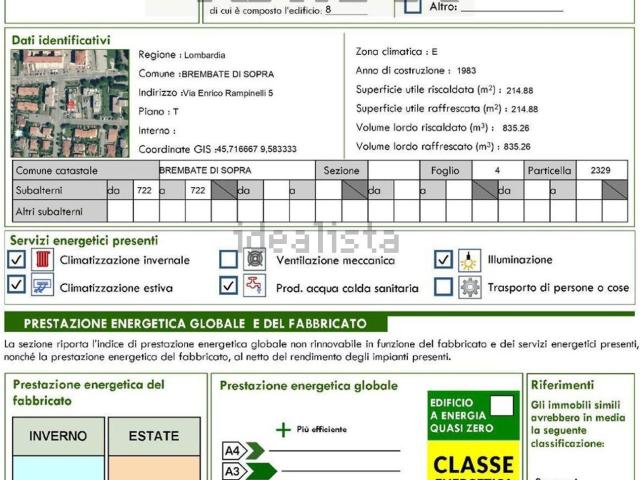The image size is (640, 480).
Task: Click Zona climatica E text
Action: (x=396, y=51)
